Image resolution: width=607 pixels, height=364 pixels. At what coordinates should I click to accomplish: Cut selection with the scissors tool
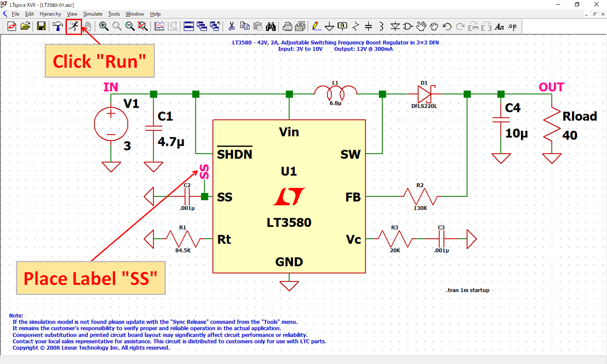tap(232, 27)
